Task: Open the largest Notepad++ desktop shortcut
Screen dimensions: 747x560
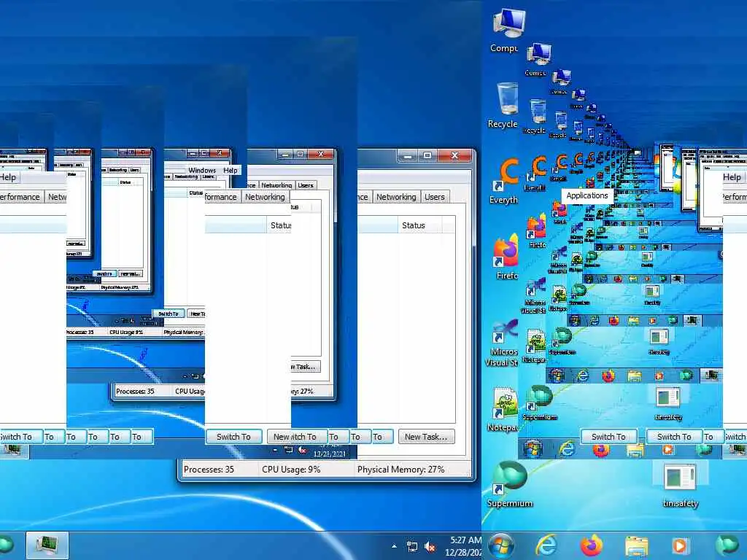Action: coord(504,410)
